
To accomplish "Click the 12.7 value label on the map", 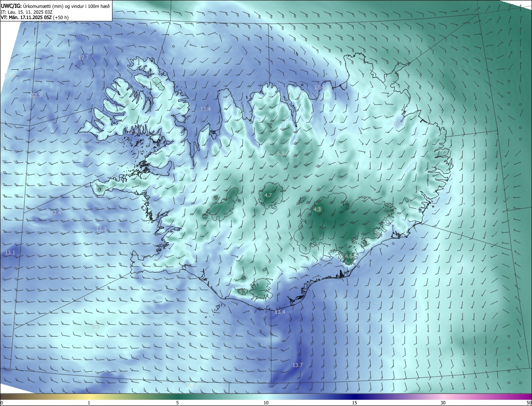I will pyautogui.click(x=84, y=57).
